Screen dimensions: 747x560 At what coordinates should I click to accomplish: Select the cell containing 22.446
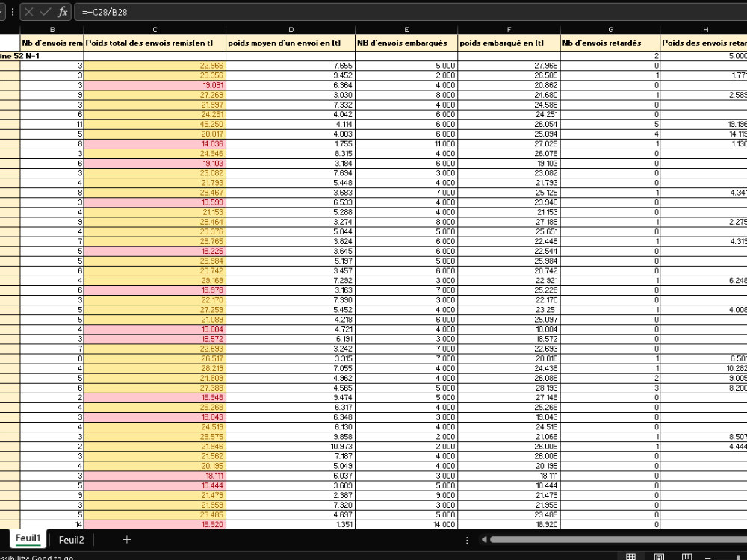pos(509,241)
